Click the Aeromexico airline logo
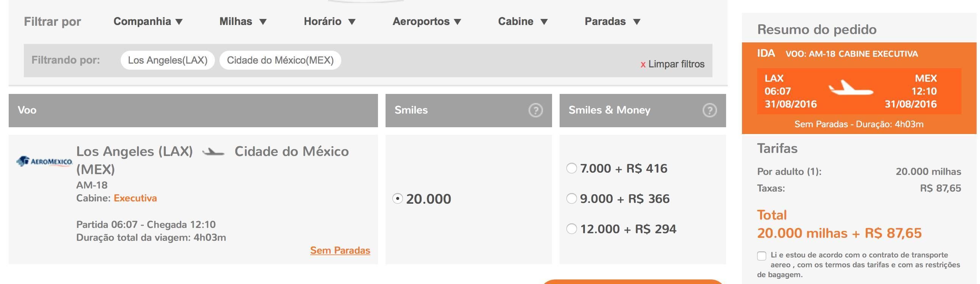Viewport: 980px width, 284px height. click(x=44, y=161)
